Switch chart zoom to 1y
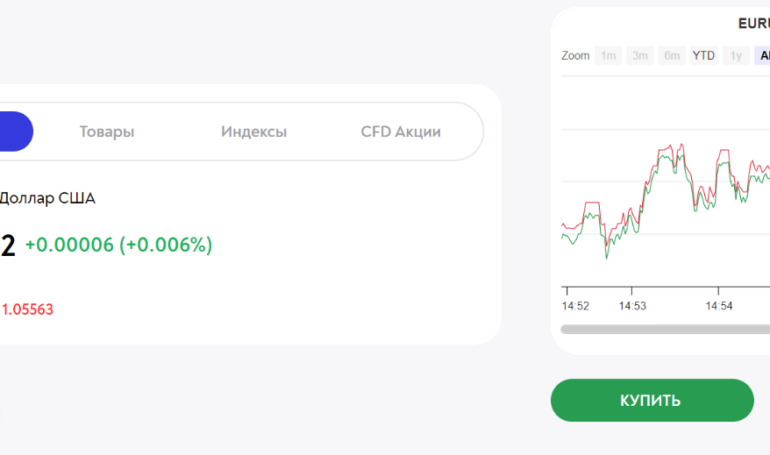Image resolution: width=770 pixels, height=455 pixels. (x=736, y=56)
